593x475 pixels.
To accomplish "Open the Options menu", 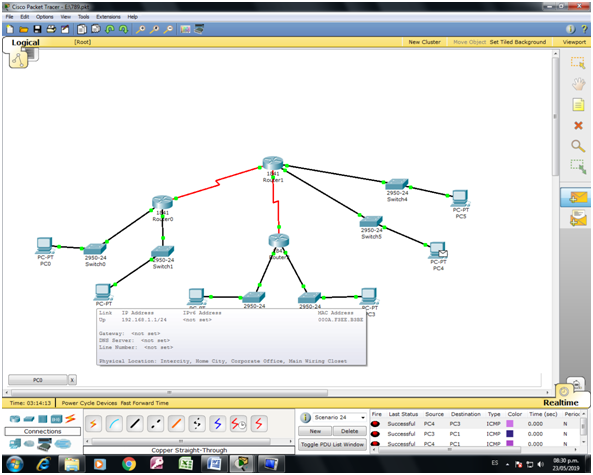I will tap(45, 17).
